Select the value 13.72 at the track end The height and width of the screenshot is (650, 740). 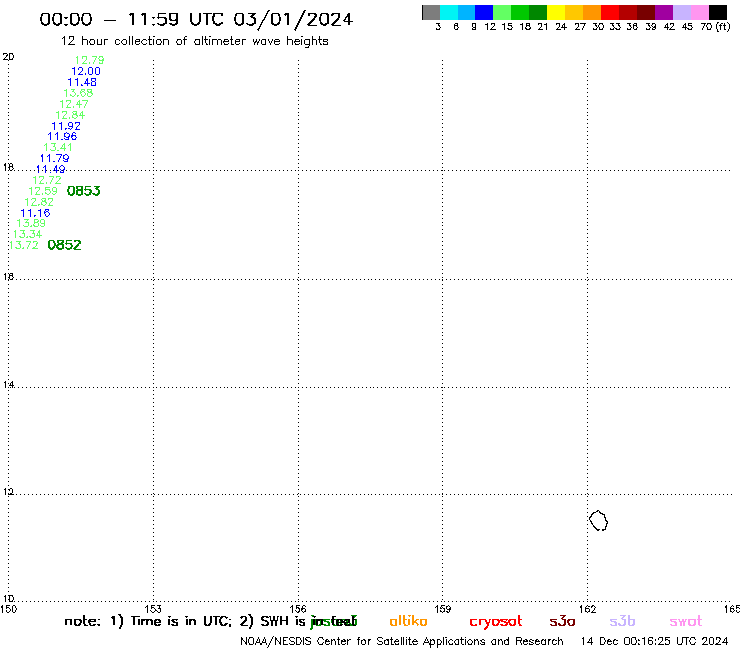[x=23, y=245]
